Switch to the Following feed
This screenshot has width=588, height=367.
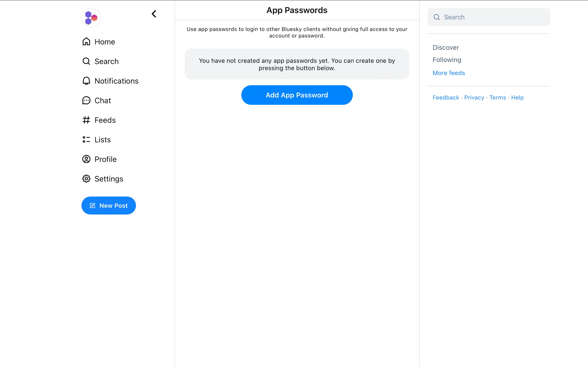pos(447,60)
